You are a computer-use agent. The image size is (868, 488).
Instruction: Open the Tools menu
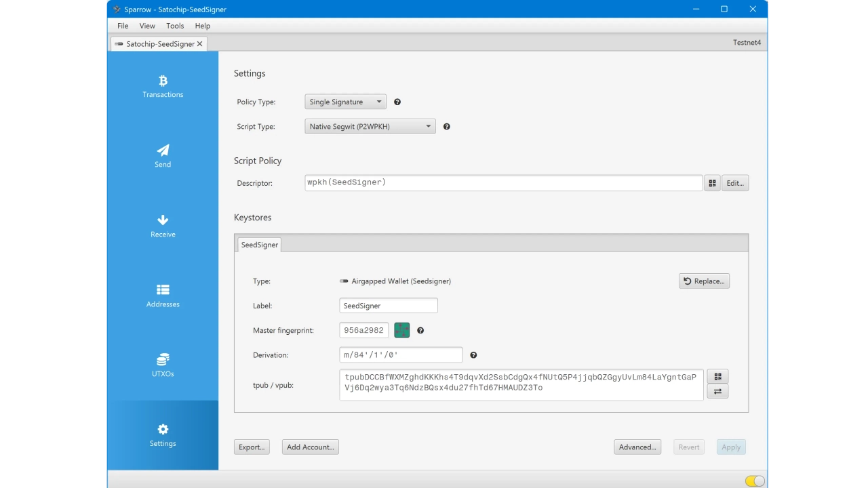click(175, 26)
